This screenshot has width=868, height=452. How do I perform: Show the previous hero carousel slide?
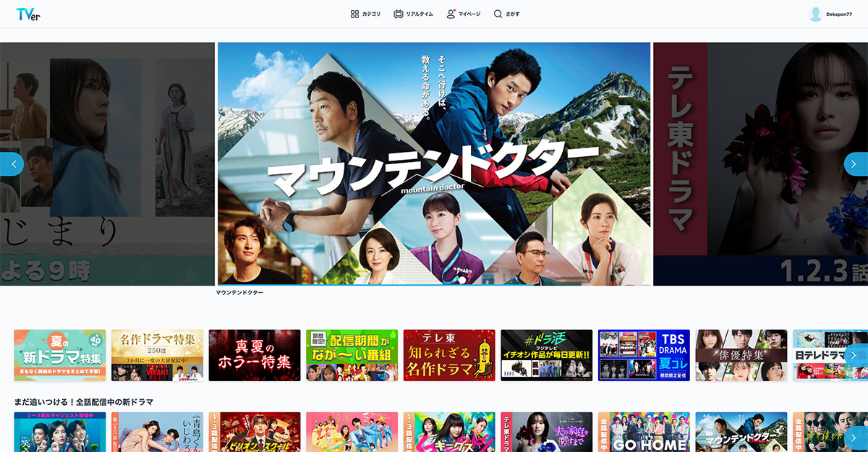12,164
